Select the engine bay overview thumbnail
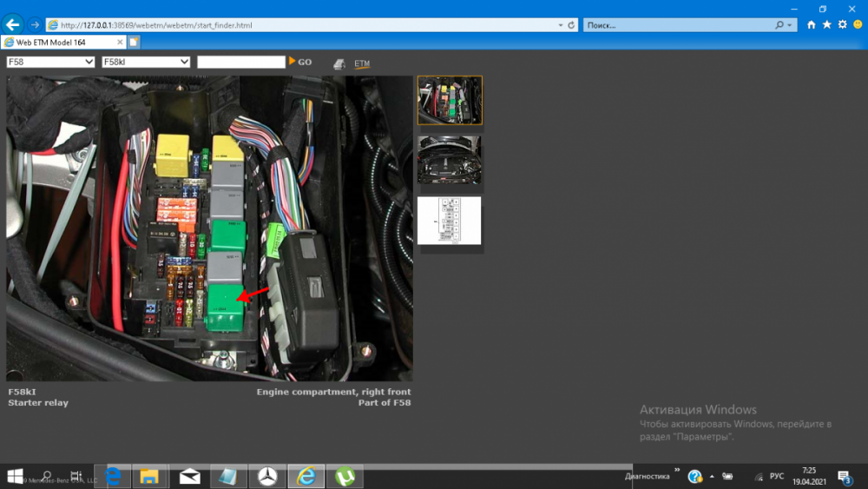The image size is (868, 489). coord(450,160)
